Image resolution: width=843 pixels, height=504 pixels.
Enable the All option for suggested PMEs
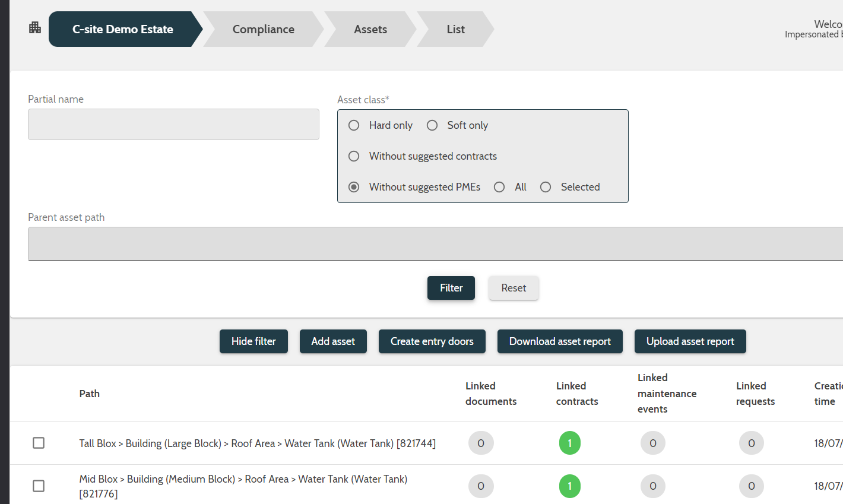click(x=499, y=187)
